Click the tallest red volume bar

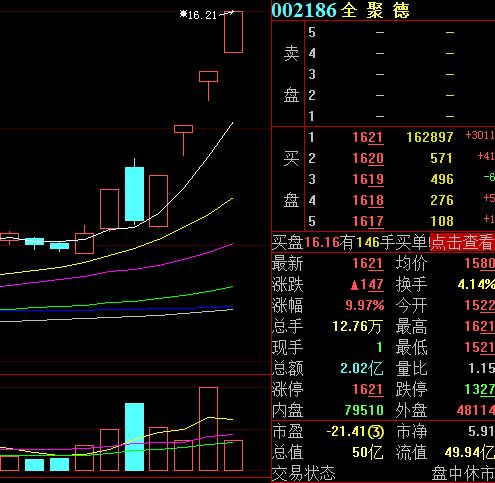(208, 429)
